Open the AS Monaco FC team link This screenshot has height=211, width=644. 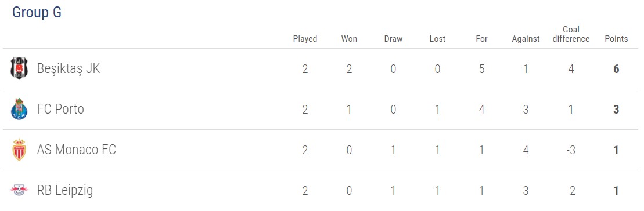pos(77,150)
